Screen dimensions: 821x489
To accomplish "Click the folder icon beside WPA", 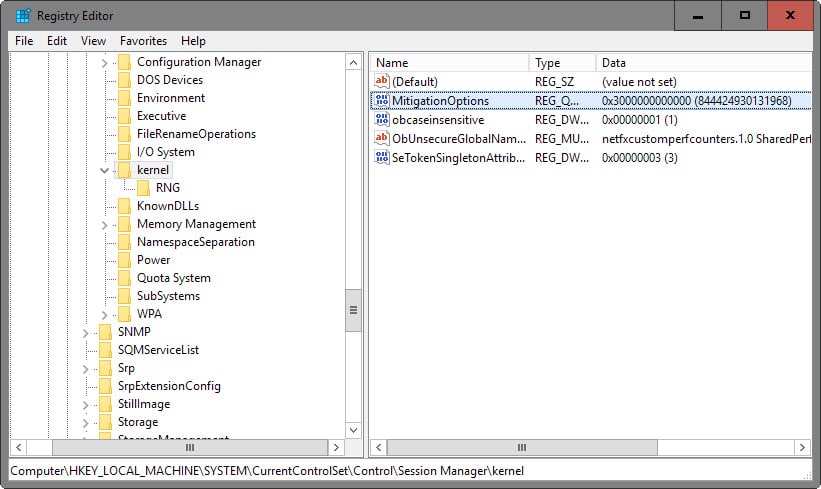I will pyautogui.click(x=124, y=314).
